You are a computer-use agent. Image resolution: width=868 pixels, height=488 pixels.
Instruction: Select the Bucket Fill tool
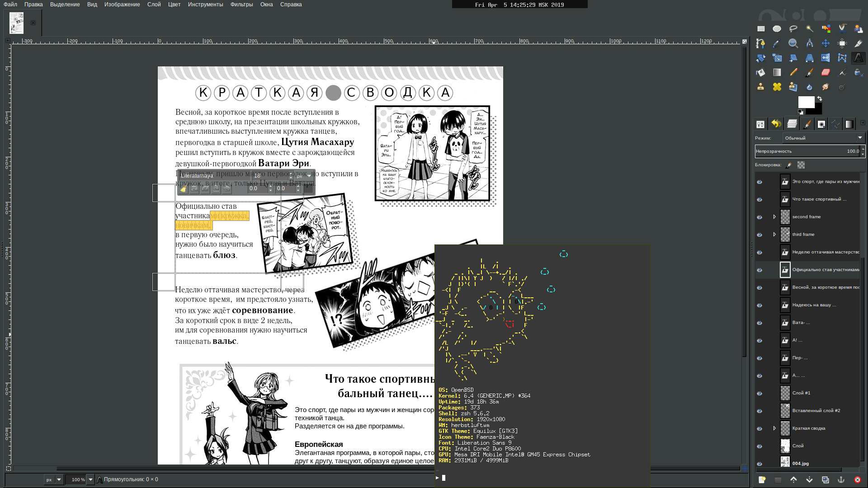click(760, 72)
